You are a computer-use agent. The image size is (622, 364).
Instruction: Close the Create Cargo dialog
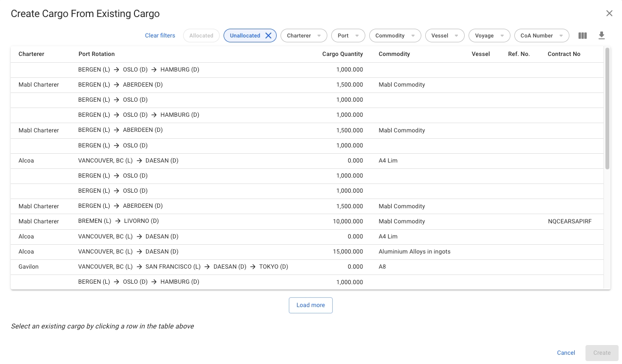(609, 14)
